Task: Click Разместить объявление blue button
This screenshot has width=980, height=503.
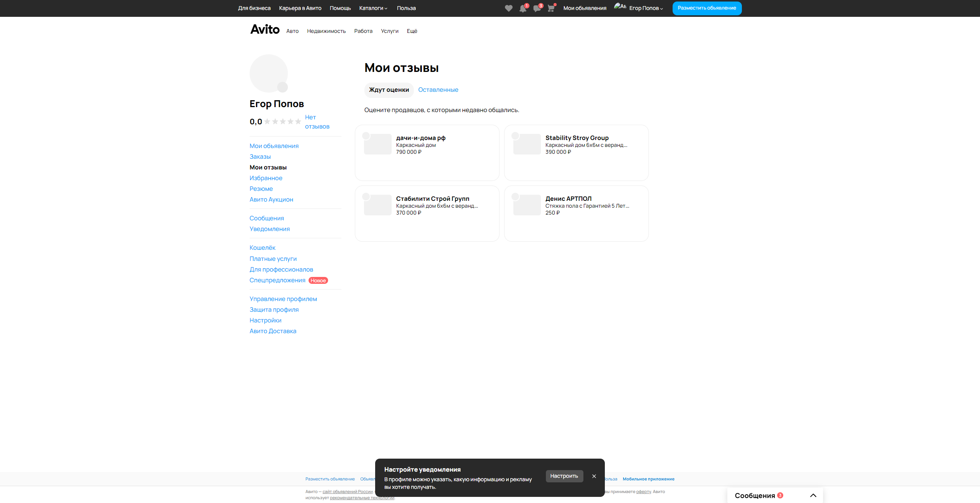Action: point(707,8)
